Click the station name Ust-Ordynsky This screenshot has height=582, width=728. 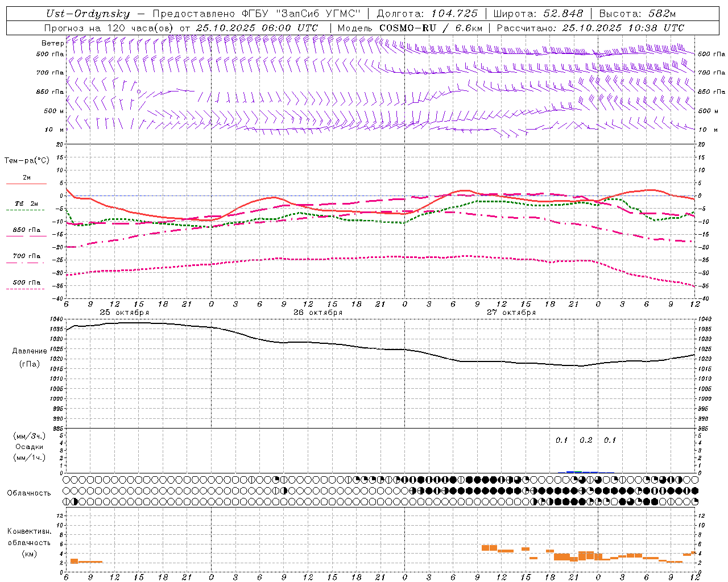pos(88,14)
